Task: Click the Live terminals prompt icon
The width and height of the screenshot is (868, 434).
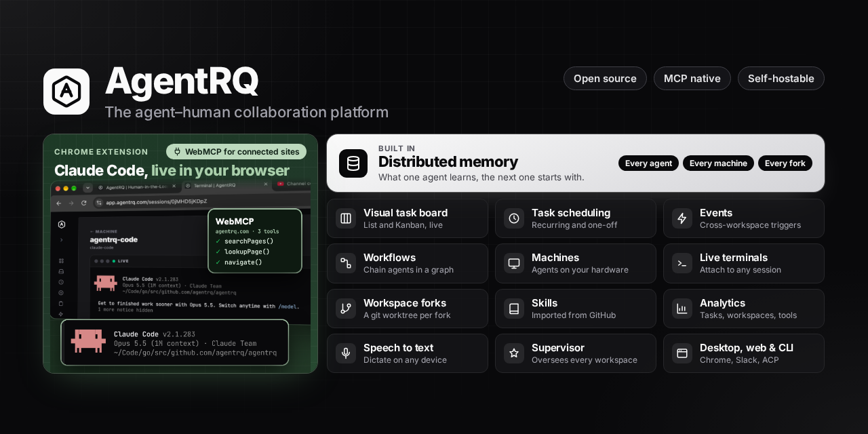Action: 682,263
